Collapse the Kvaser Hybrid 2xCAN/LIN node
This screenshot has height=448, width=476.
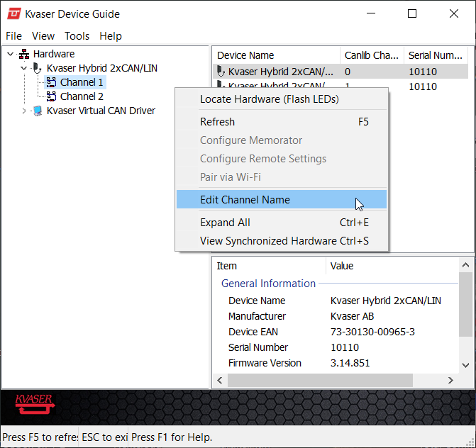point(23,68)
